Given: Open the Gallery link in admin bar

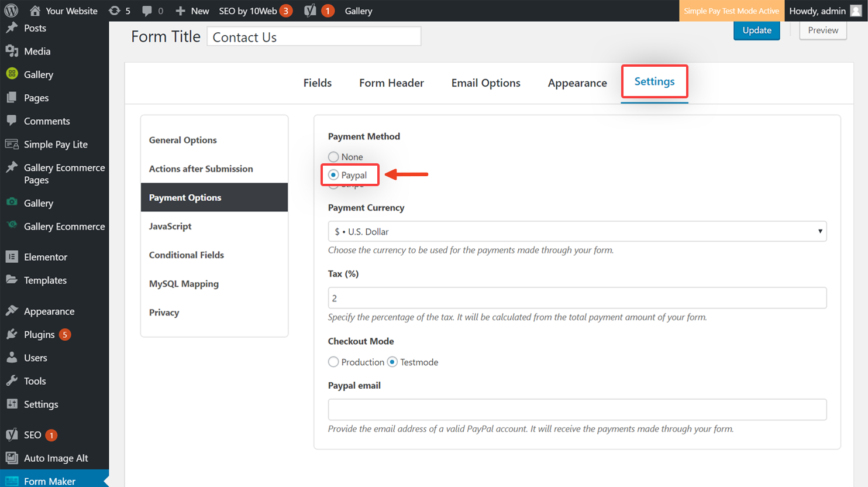Looking at the screenshot, I should pos(359,11).
